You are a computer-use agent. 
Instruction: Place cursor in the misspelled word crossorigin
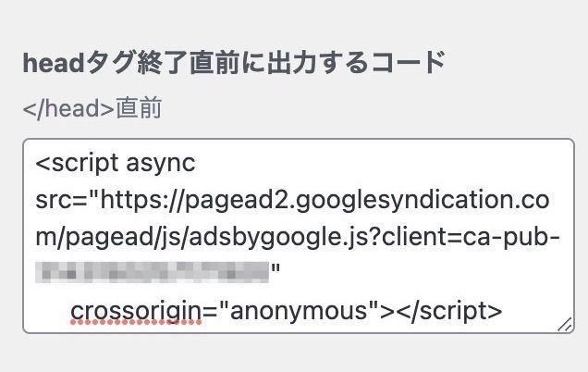click(x=136, y=311)
